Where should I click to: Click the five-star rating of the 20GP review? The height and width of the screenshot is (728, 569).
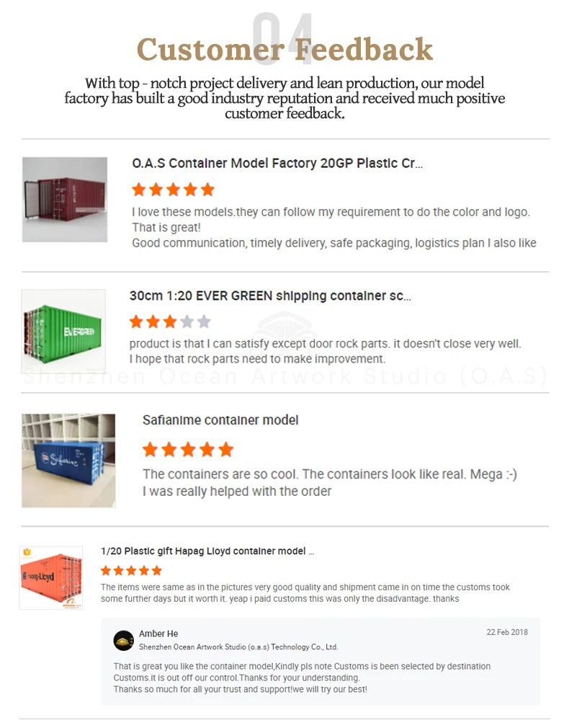click(173, 190)
